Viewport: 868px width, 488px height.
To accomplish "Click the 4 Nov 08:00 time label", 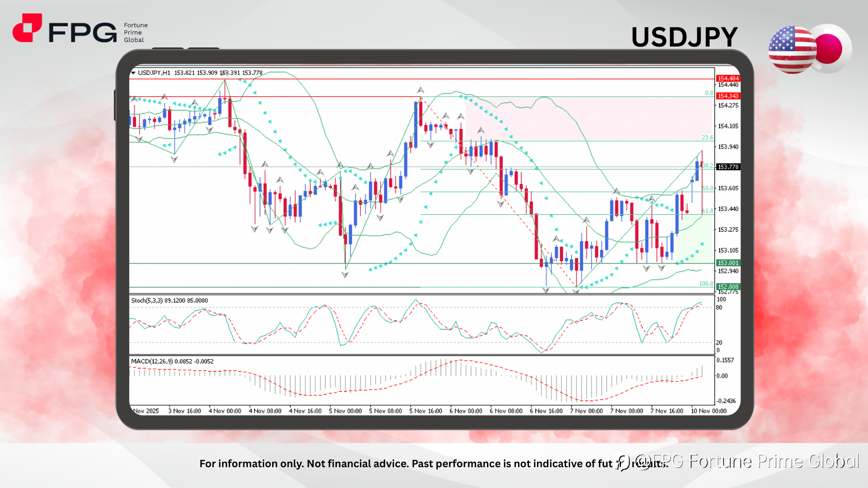I will [265, 411].
